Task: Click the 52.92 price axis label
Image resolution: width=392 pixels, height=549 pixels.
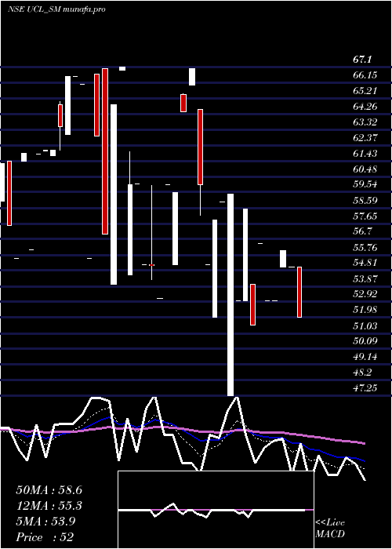Action: click(365, 294)
